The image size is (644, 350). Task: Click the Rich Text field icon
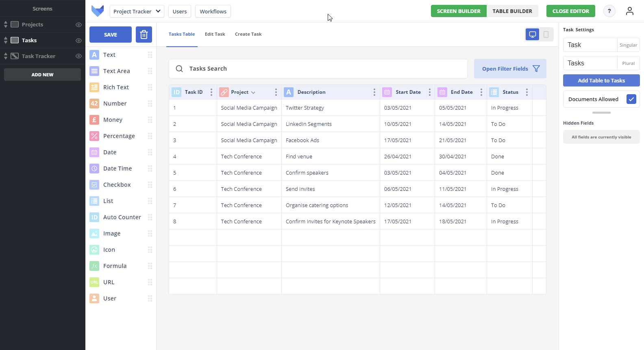(94, 87)
